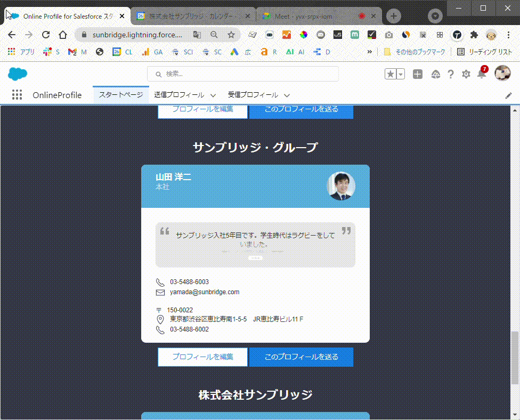
Task: Close the Meet browser tab
Action: pyautogui.click(x=373, y=16)
